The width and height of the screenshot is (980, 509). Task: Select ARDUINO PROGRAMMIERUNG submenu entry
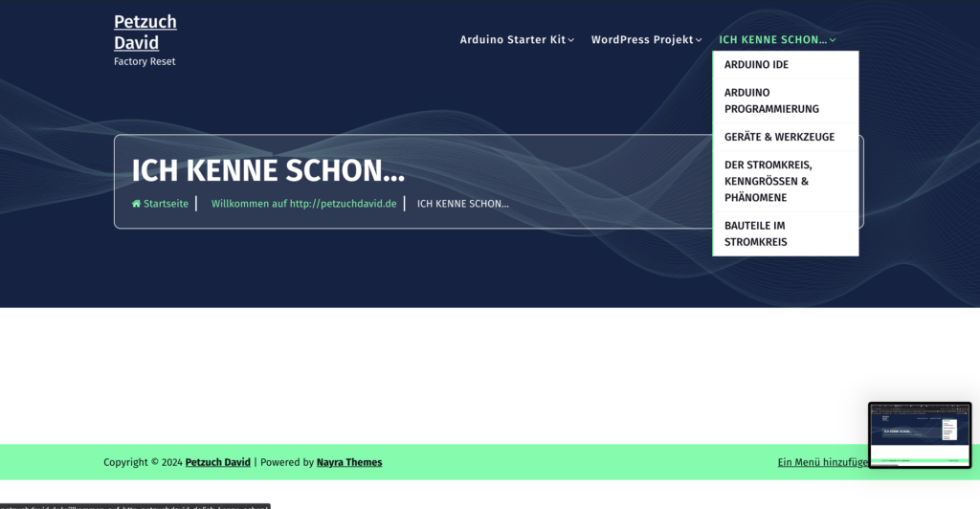pos(771,100)
